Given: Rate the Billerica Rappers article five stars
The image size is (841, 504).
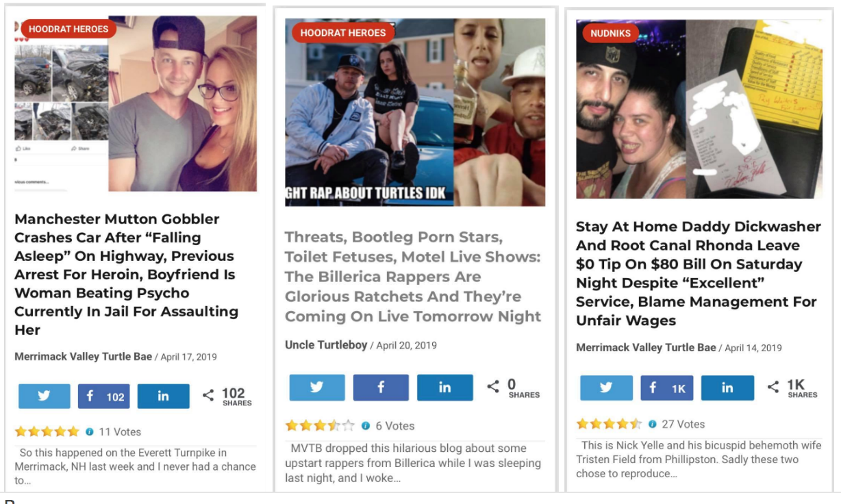Looking at the screenshot, I should tap(349, 426).
